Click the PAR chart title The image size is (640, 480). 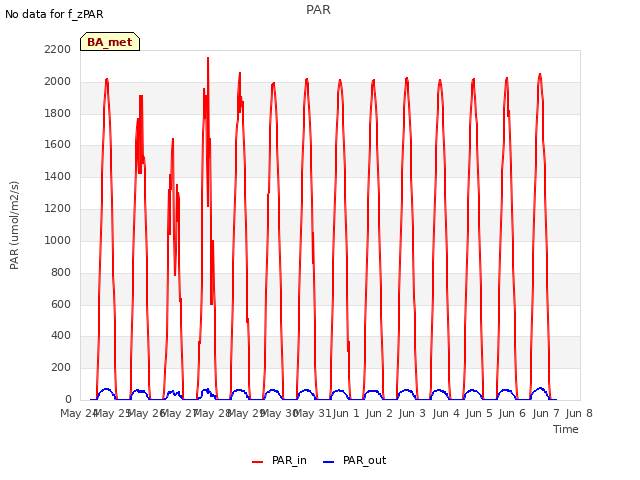(x=318, y=10)
